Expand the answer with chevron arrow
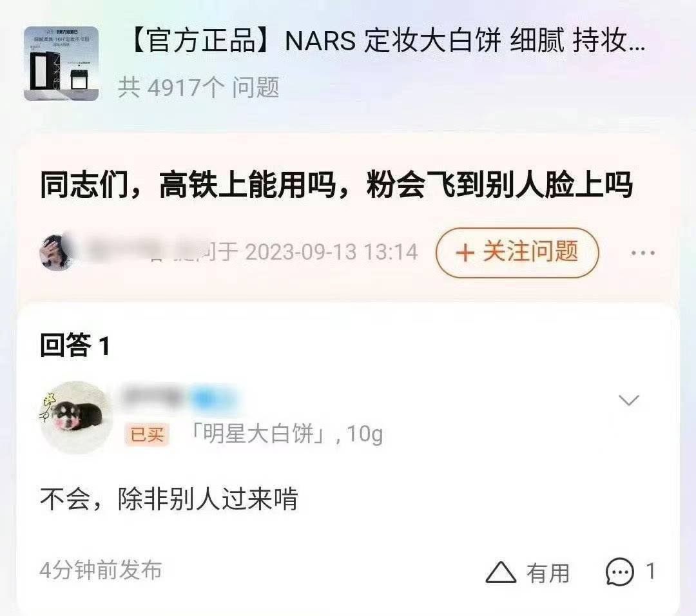This screenshot has width=696, height=616. pyautogui.click(x=628, y=400)
